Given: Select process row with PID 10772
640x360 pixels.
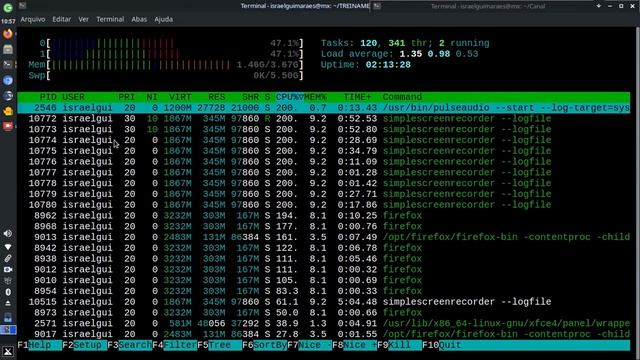Looking at the screenshot, I should [324, 119].
